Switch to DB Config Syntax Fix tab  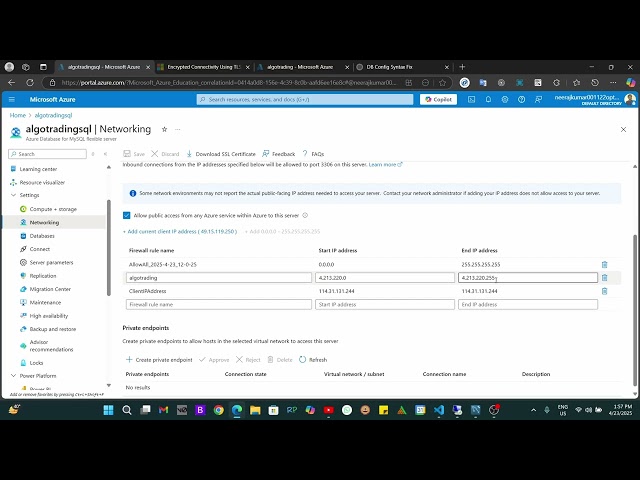pos(389,67)
